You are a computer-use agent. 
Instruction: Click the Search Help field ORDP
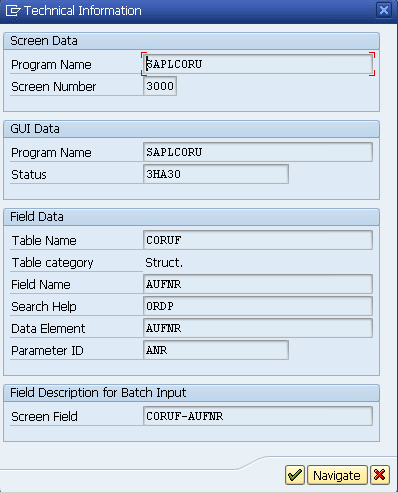pos(258,306)
